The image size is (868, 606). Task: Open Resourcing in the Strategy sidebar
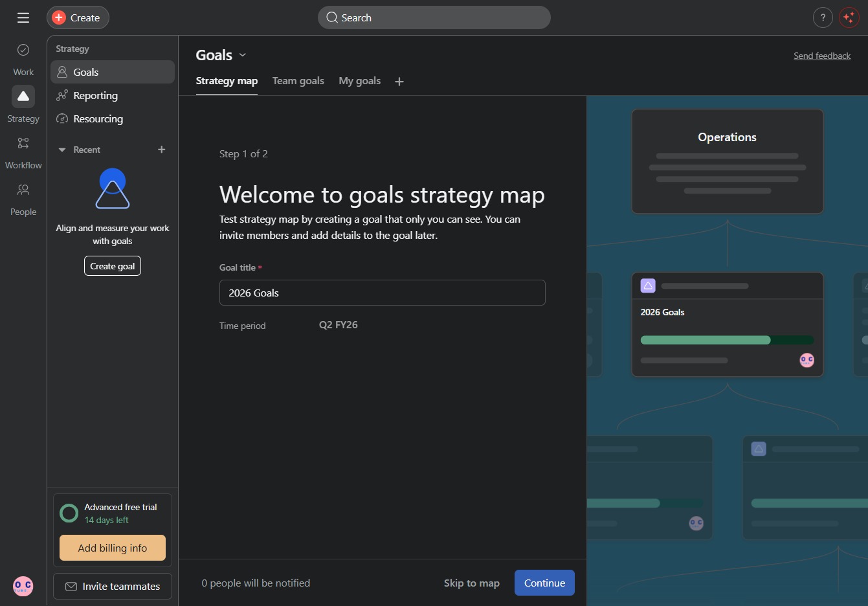point(113,118)
